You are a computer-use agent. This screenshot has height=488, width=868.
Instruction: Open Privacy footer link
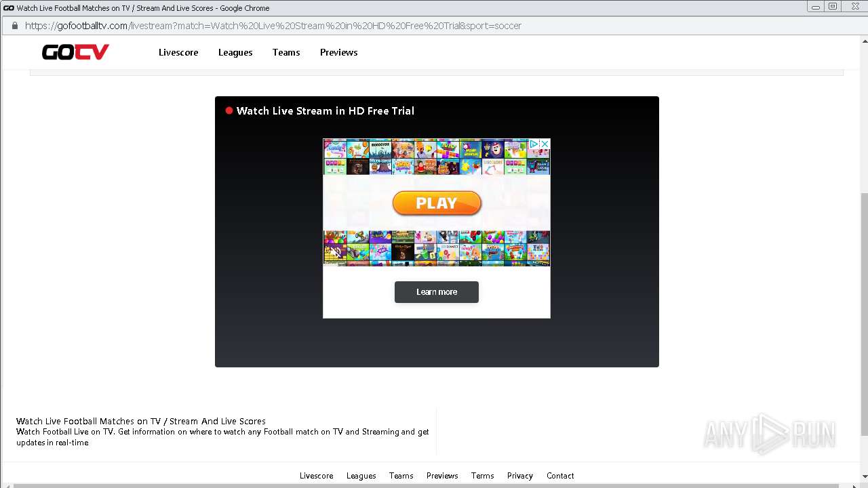click(x=520, y=476)
